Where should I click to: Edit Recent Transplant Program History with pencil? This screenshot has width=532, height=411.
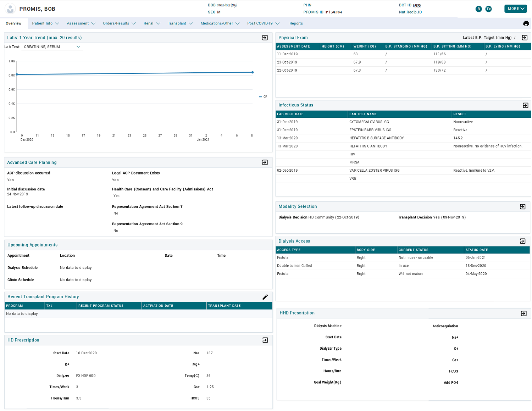point(265,297)
